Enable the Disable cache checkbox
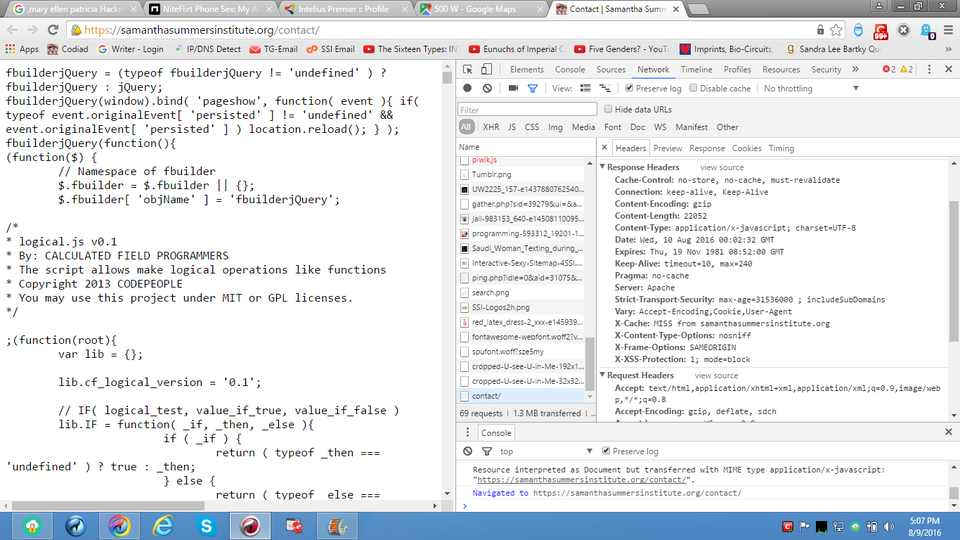This screenshot has height=540, width=960. [694, 89]
